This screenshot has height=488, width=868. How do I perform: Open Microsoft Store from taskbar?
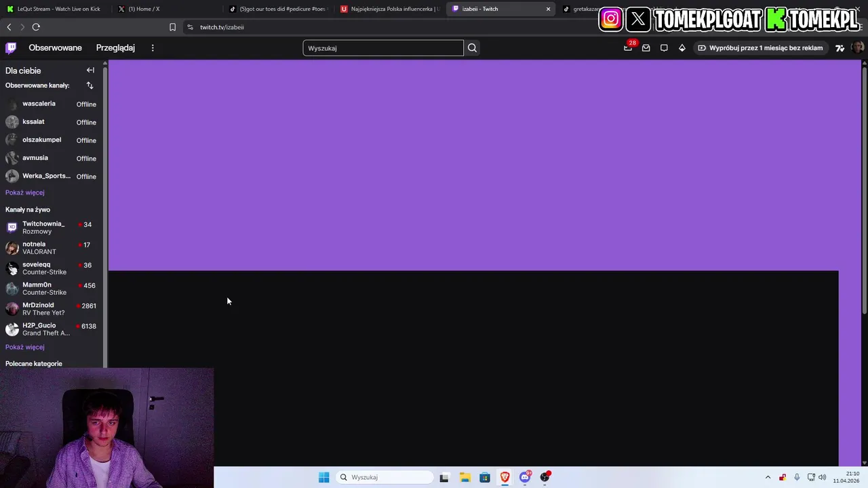(x=485, y=477)
